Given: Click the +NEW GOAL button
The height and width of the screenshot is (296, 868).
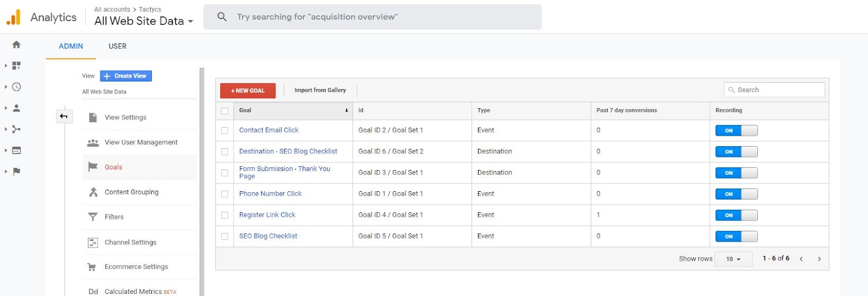Looking at the screenshot, I should (247, 91).
